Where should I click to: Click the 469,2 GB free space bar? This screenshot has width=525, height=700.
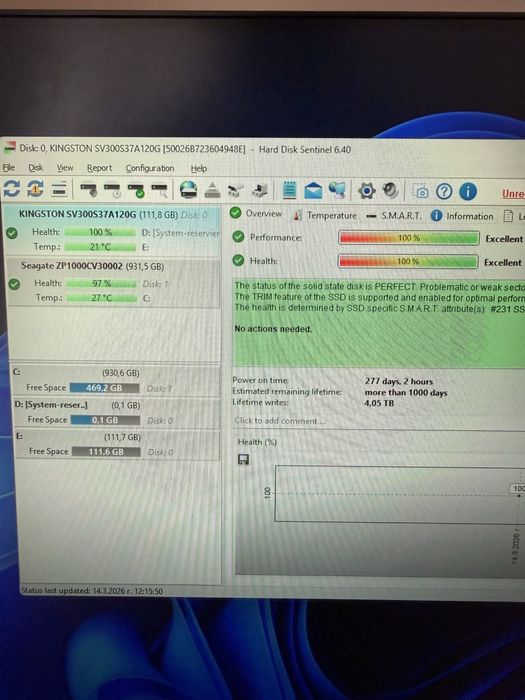pos(104,388)
